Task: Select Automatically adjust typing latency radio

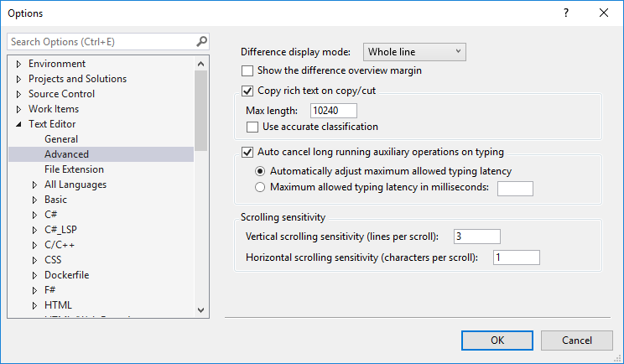Action: (x=260, y=171)
